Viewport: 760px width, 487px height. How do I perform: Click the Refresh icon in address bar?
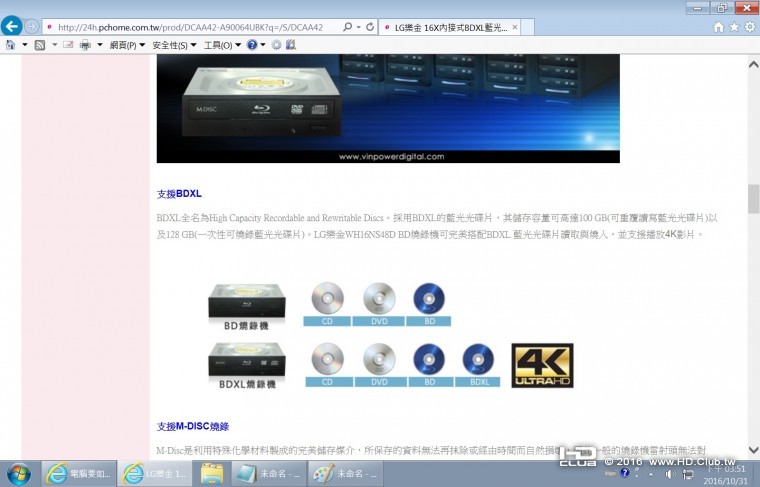pyautogui.click(x=370, y=27)
